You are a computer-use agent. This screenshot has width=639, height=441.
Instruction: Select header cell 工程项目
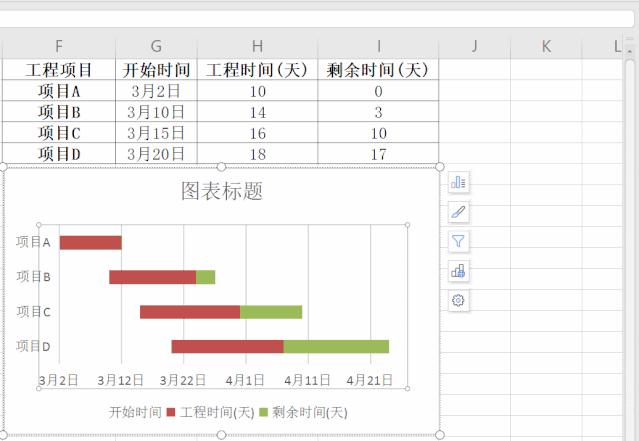[59, 70]
